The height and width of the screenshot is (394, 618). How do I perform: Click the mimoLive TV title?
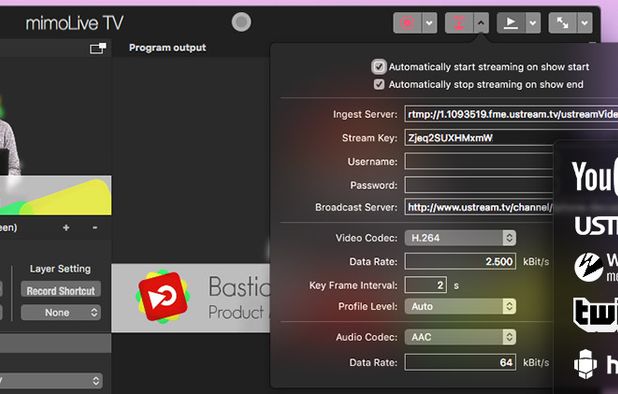(74, 23)
